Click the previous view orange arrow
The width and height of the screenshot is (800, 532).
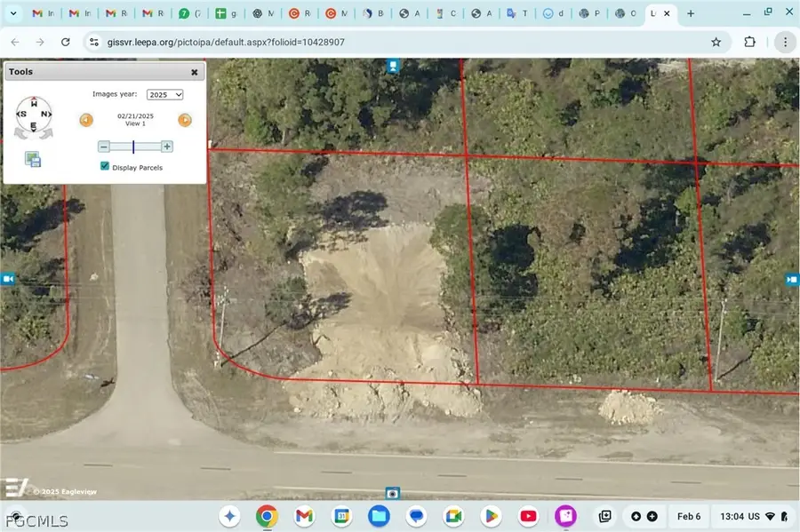pos(86,119)
